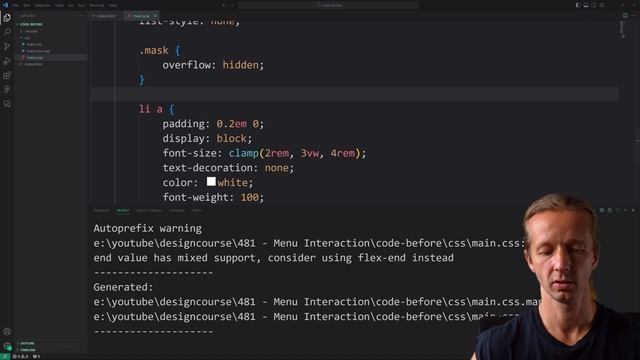Open the Ports panel tab
The image size is (640, 360).
[x=197, y=211]
